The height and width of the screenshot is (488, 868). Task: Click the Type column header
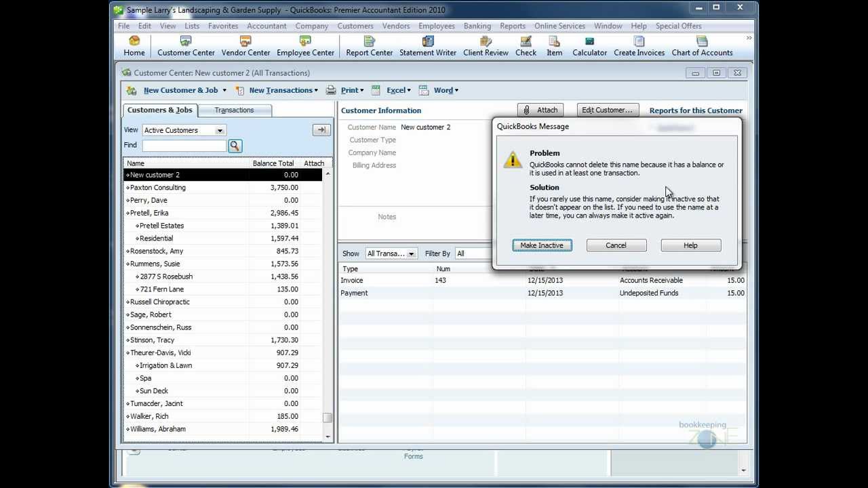coord(385,269)
